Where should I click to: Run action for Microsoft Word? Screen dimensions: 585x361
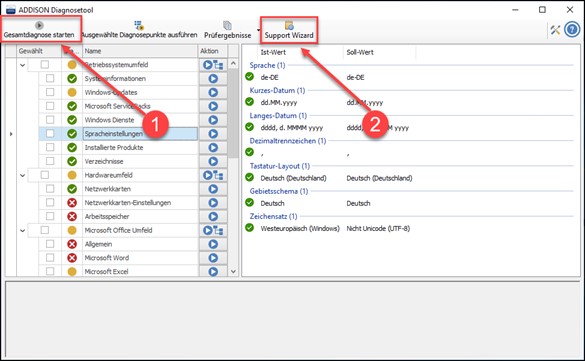click(213, 258)
